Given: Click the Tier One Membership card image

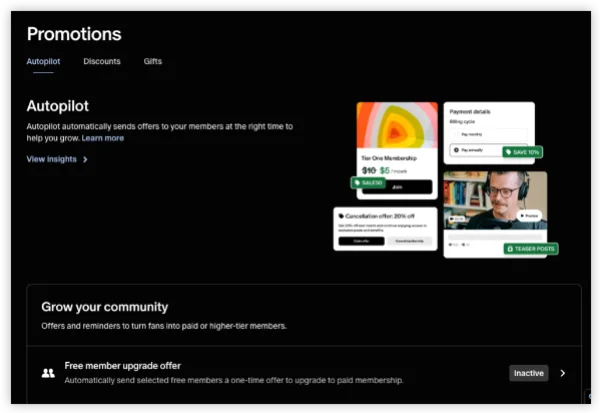Looking at the screenshot, I should pos(397,125).
